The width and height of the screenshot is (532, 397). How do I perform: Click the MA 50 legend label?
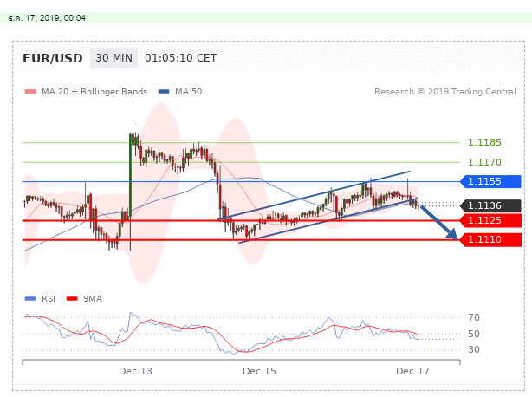point(188,92)
